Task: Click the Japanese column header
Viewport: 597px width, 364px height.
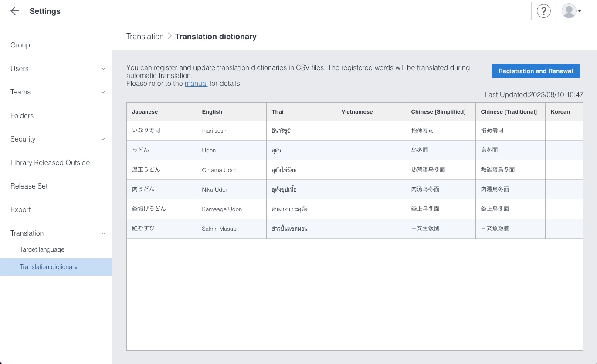Action: tap(145, 112)
